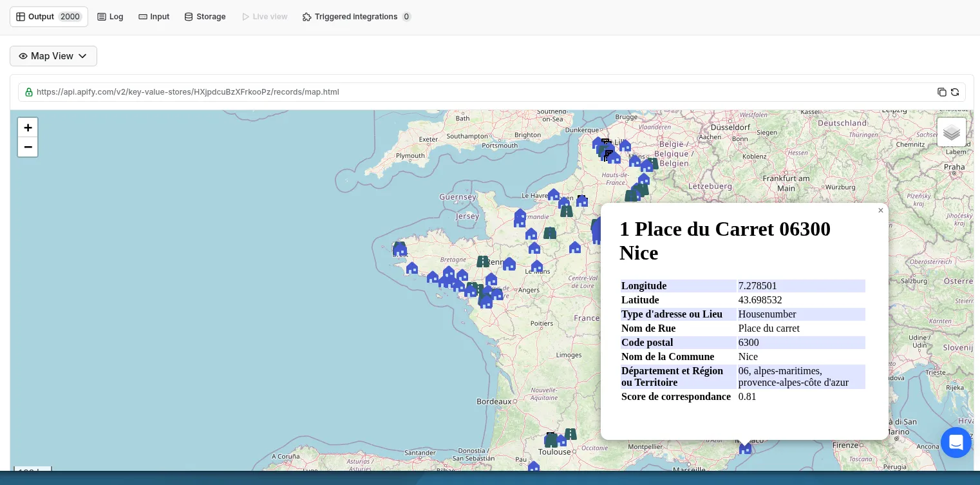This screenshot has height=485, width=980.
Task: Zoom in on the map
Action: click(28, 128)
